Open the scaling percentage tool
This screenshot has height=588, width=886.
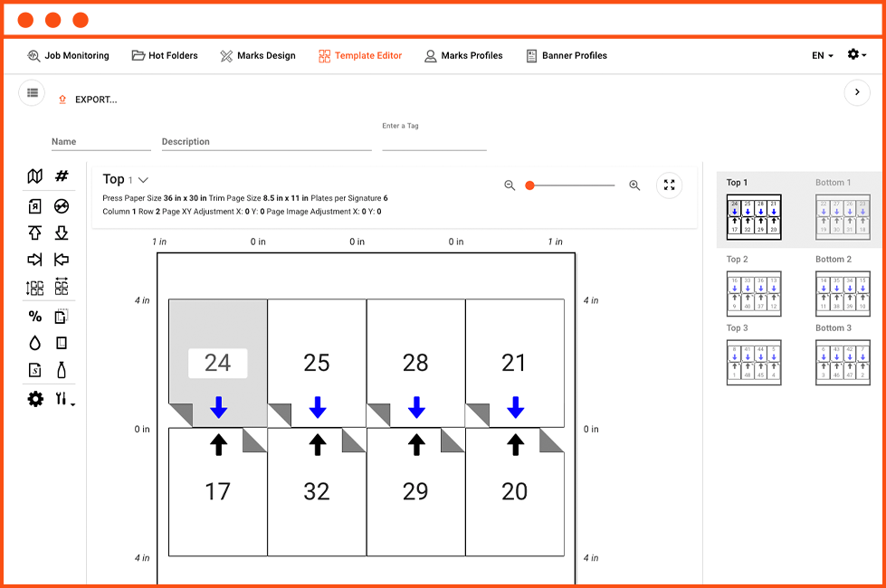pyautogui.click(x=34, y=316)
